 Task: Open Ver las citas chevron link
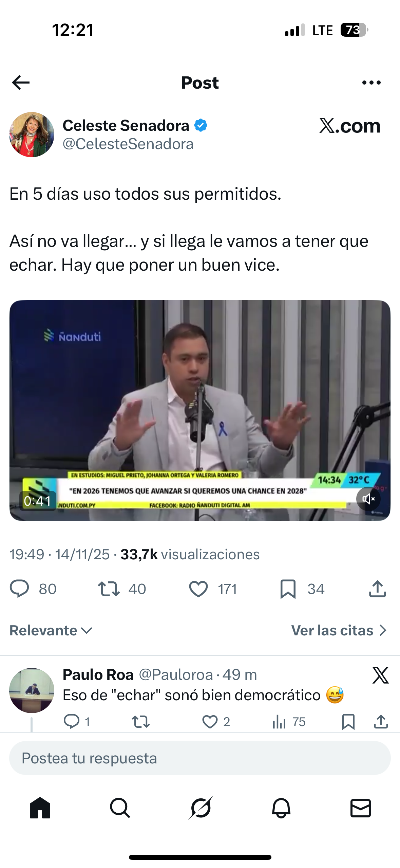tap(339, 630)
